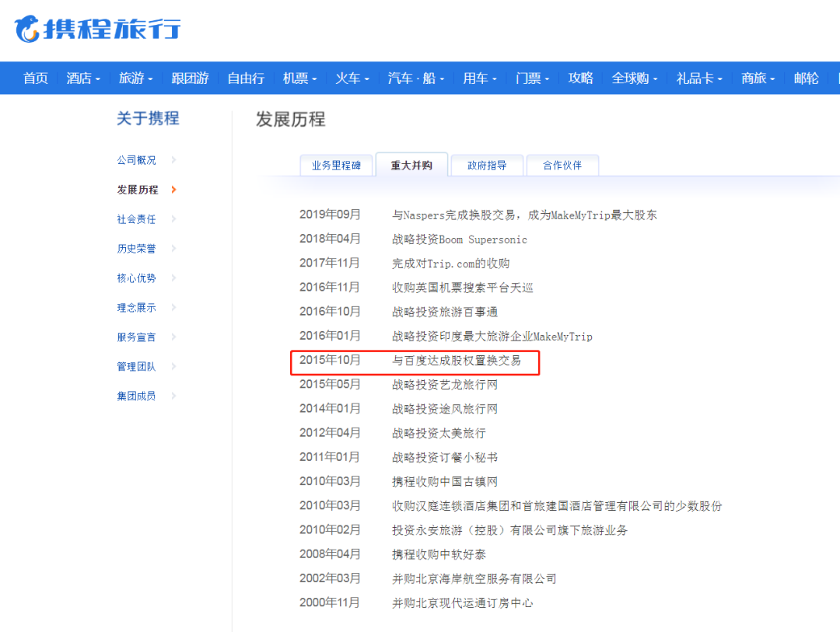Viewport: 840px width, 632px height.
Task: Click the 2000年11月 date cell
Action: coord(330,602)
